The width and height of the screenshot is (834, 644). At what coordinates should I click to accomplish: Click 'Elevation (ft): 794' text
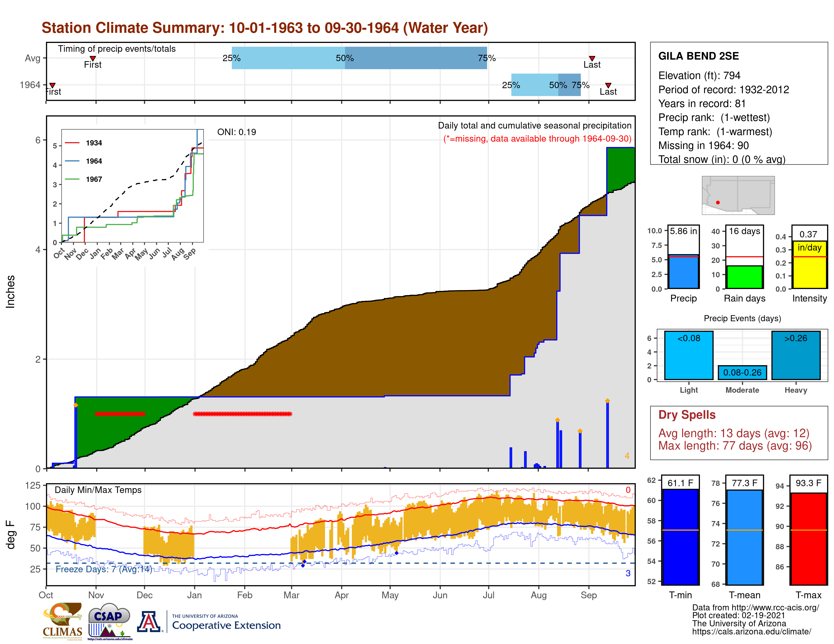click(x=699, y=76)
